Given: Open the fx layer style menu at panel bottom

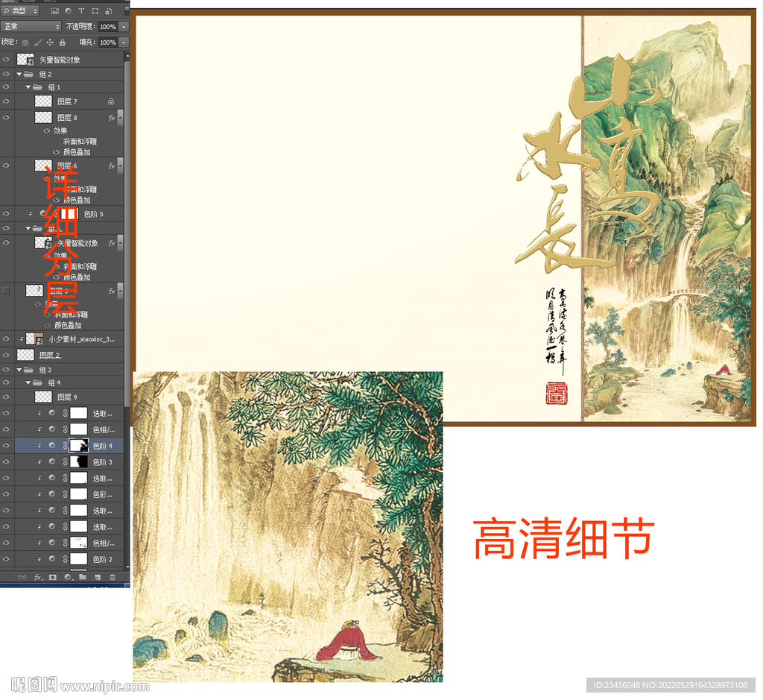Looking at the screenshot, I should [x=38, y=577].
